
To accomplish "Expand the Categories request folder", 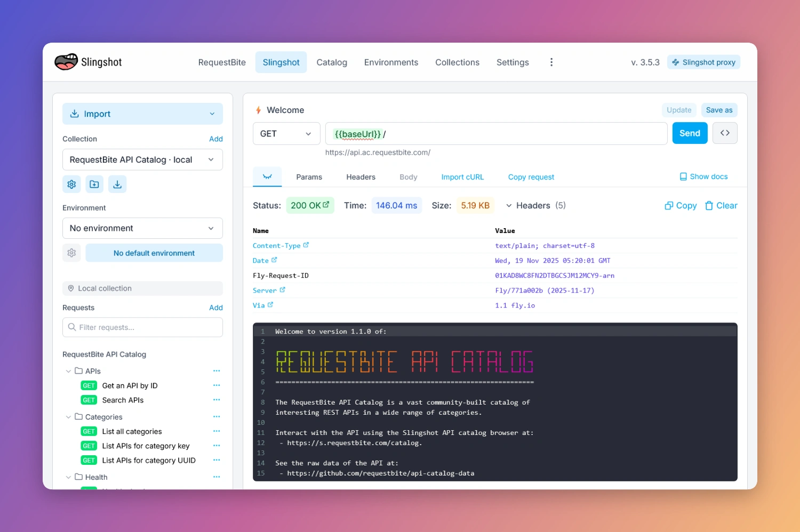I will pos(68,416).
